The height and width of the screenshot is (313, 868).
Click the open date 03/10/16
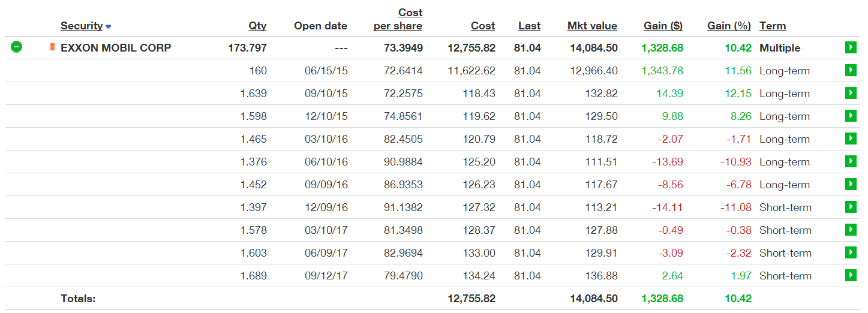tap(326, 139)
